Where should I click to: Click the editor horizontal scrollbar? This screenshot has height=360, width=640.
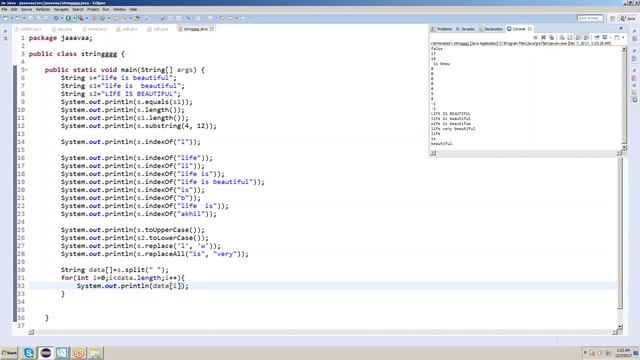[x=322, y=333]
